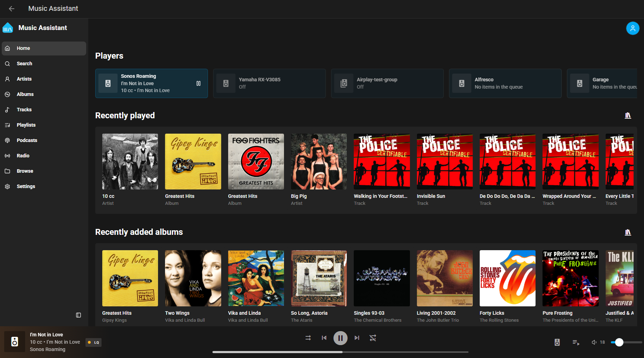Open the Vika and Linda album
Screen dimensions: 644x358
pos(256,278)
